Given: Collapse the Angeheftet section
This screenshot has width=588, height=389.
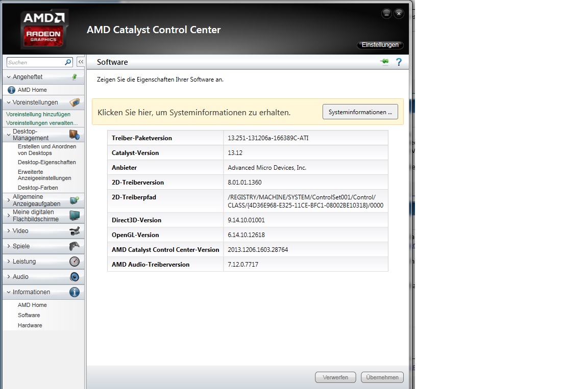Looking at the screenshot, I should point(9,77).
